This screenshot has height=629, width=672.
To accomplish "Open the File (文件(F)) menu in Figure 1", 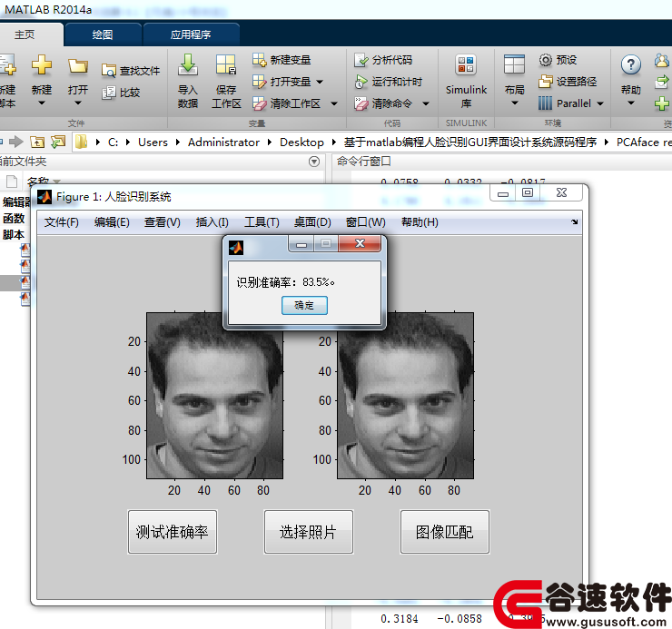I will click(x=62, y=222).
